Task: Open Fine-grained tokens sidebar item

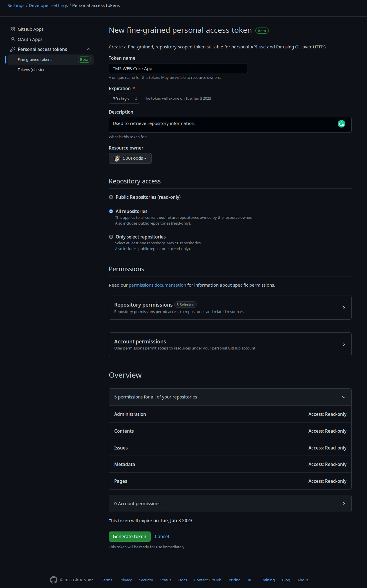Action: pyautogui.click(x=50, y=59)
